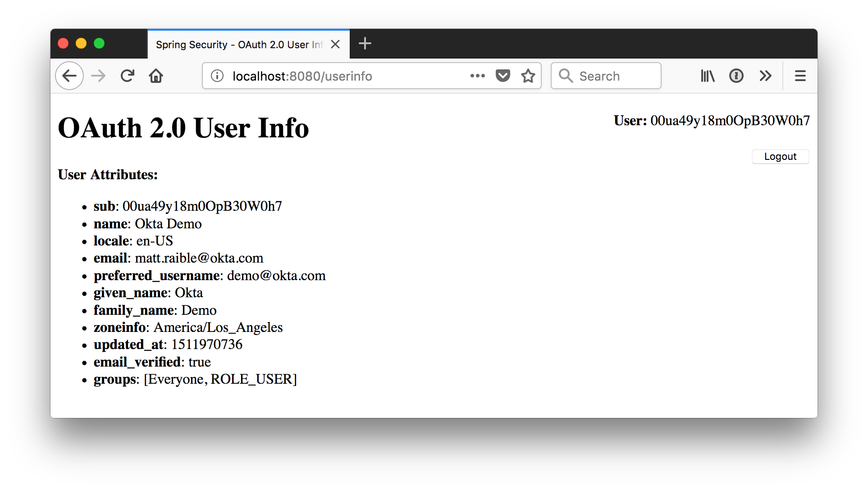The image size is (868, 490).
Task: Click the Pocket save icon
Action: 504,76
